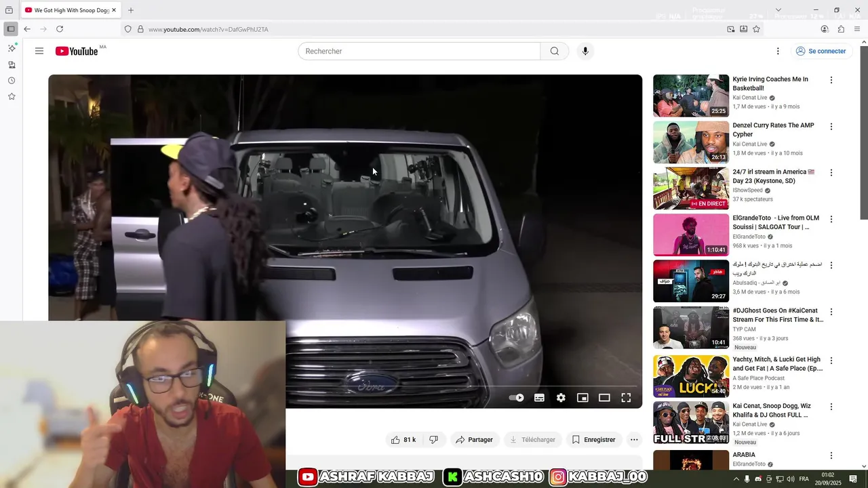Open the Windows notification center
The height and width of the screenshot is (488, 868).
(853, 479)
